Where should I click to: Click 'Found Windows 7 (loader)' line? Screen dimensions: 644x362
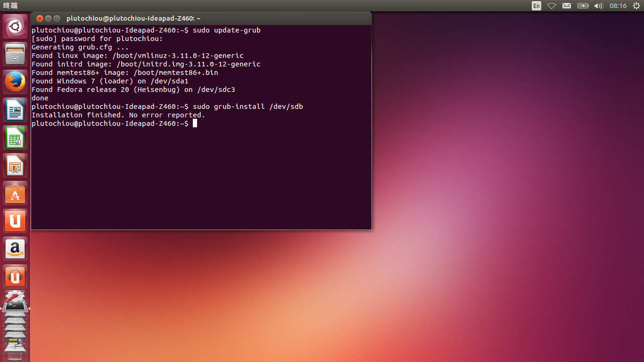pyautogui.click(x=110, y=81)
